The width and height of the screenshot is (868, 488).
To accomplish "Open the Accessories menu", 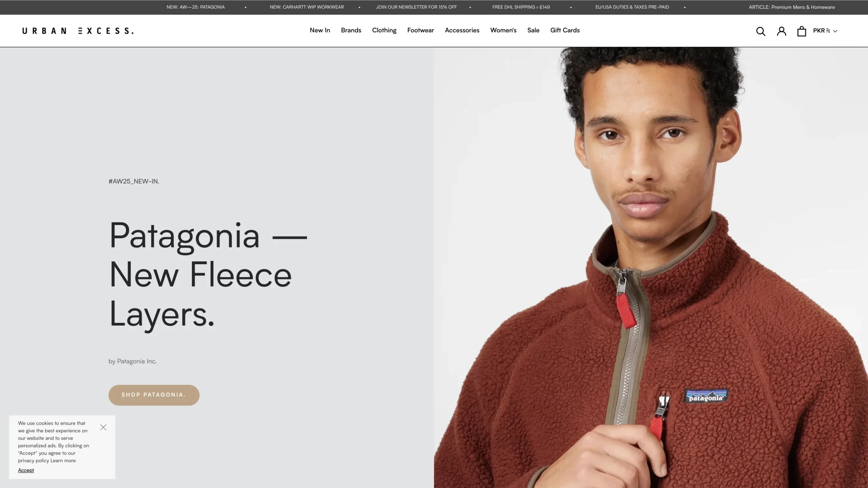I will coord(462,30).
